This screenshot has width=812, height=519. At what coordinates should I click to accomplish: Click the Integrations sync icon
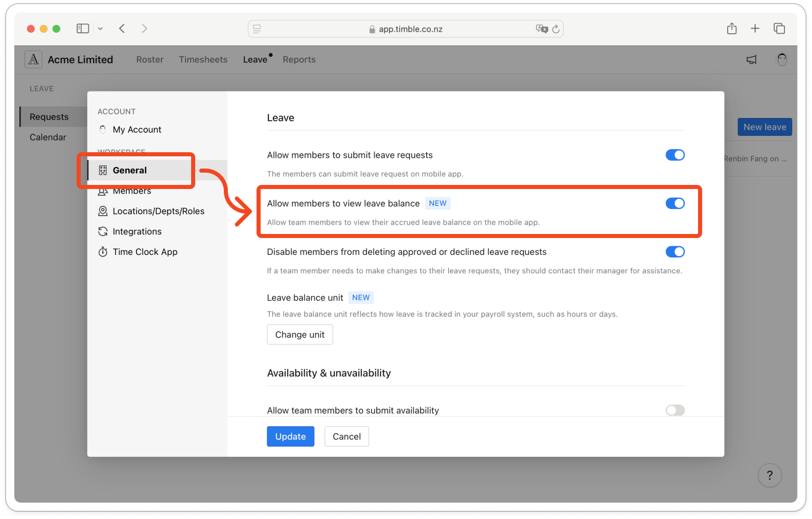(103, 231)
